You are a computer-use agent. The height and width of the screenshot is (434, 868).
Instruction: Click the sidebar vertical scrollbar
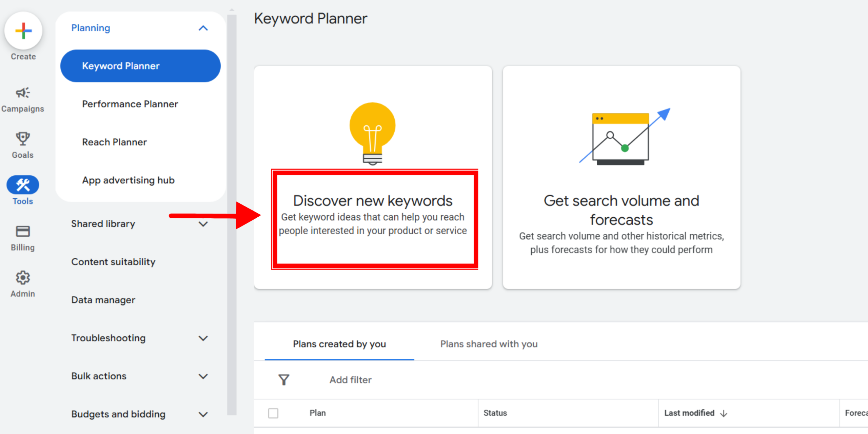[x=232, y=214]
